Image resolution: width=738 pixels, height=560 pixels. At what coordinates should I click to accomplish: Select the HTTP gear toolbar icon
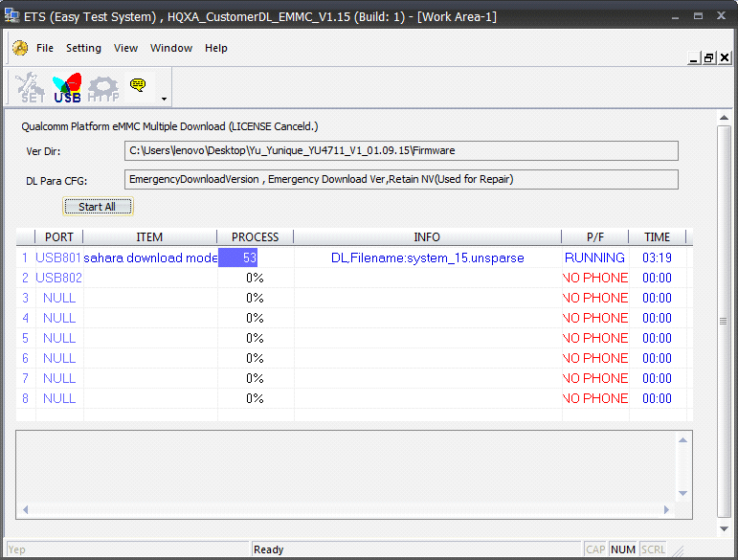pyautogui.click(x=103, y=88)
